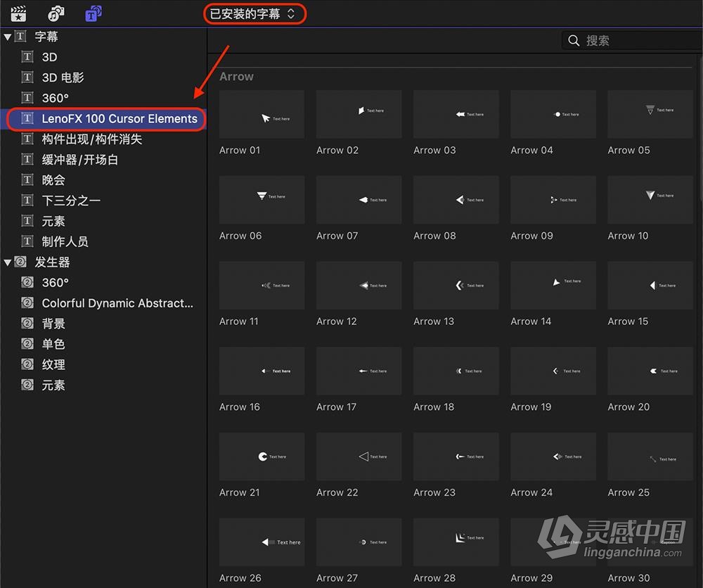
Task: Click the T icon beside 3D 电影
Action: pos(27,77)
